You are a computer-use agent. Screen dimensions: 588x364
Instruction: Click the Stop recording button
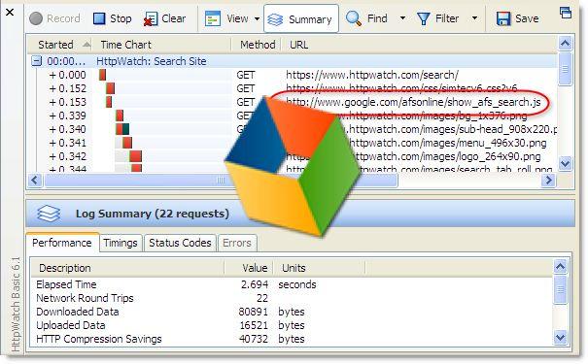pos(112,18)
